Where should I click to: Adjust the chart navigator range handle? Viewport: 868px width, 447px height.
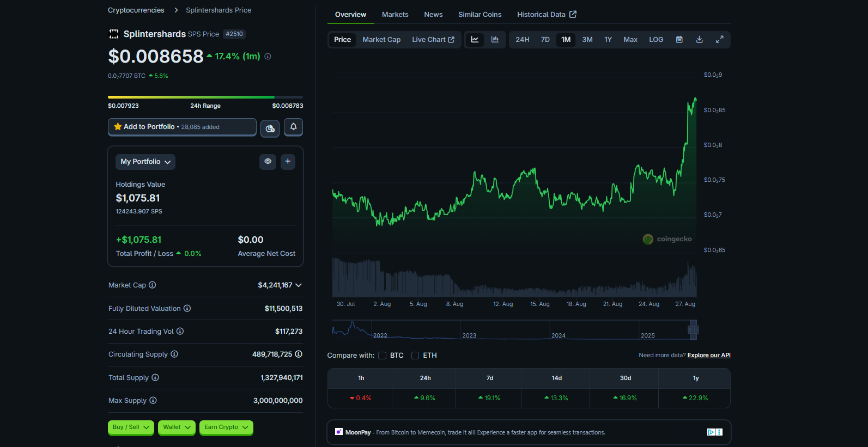tap(693, 329)
